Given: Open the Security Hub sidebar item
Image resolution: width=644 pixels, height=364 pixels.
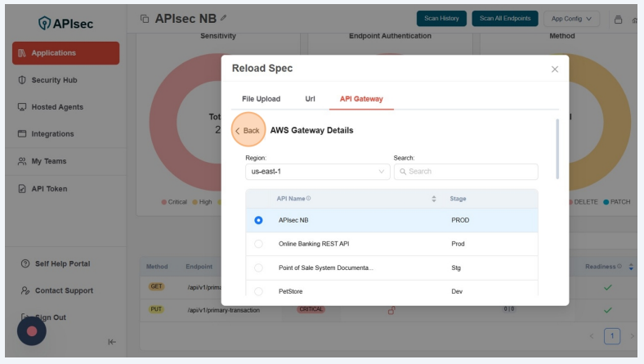Looking at the screenshot, I should pyautogui.click(x=54, y=80).
